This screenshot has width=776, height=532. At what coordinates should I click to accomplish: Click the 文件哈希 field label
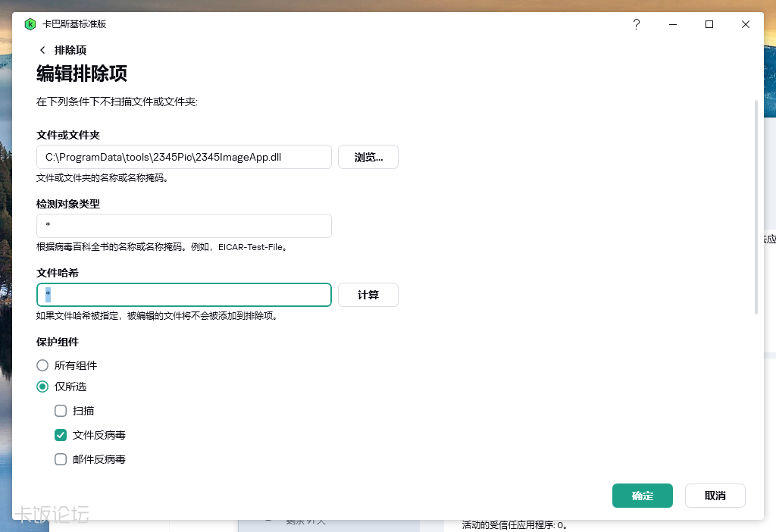(x=58, y=273)
